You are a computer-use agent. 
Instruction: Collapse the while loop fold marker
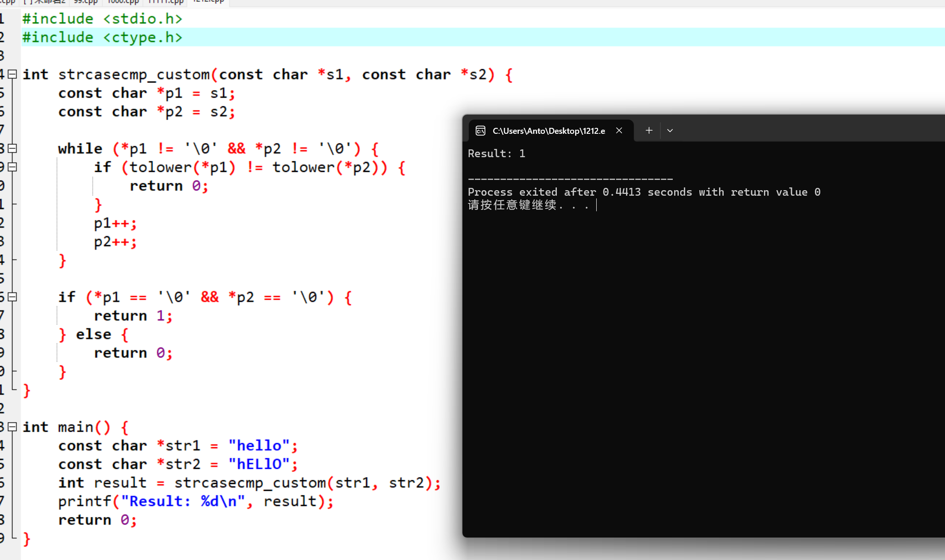(x=13, y=148)
